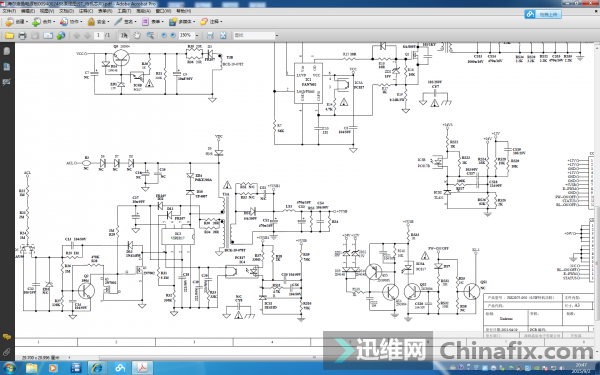600x375 pixels.
Task: Activate the Marquee Zoom magnifier tool
Action: 150,36
